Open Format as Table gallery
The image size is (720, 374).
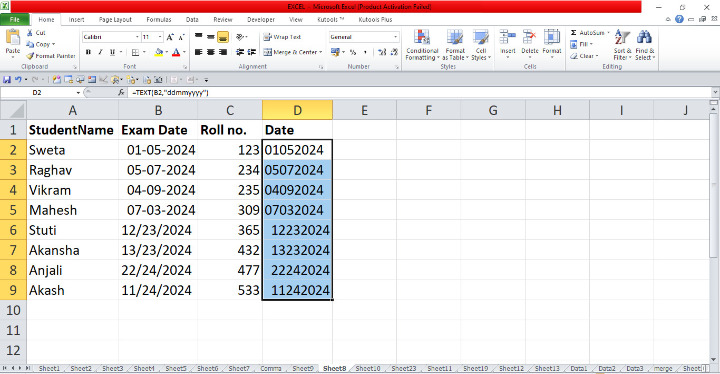coord(455,44)
